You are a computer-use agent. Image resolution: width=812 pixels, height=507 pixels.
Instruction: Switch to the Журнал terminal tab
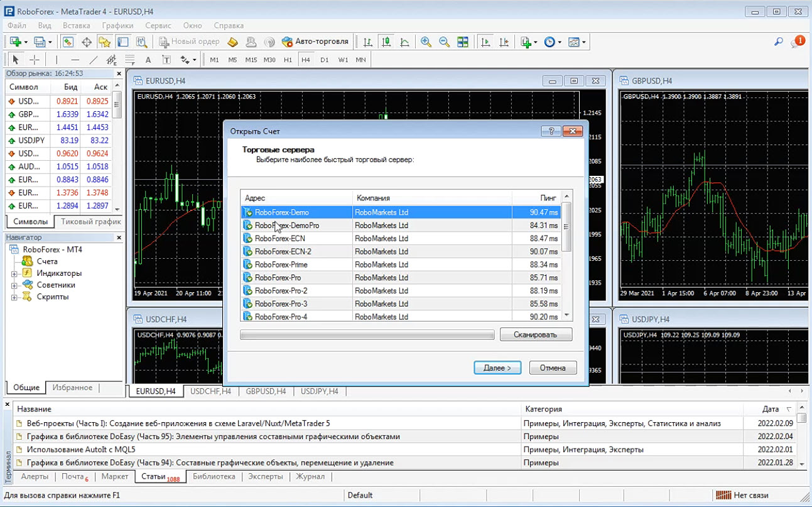310,477
